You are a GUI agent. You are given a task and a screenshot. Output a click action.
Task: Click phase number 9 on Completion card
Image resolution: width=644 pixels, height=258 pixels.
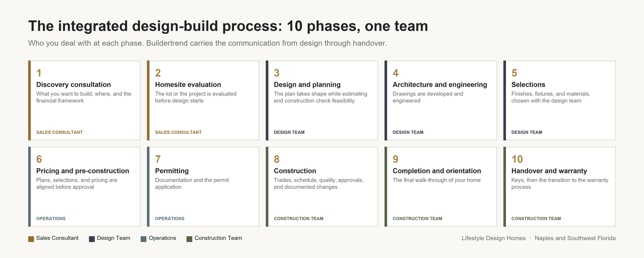396,159
